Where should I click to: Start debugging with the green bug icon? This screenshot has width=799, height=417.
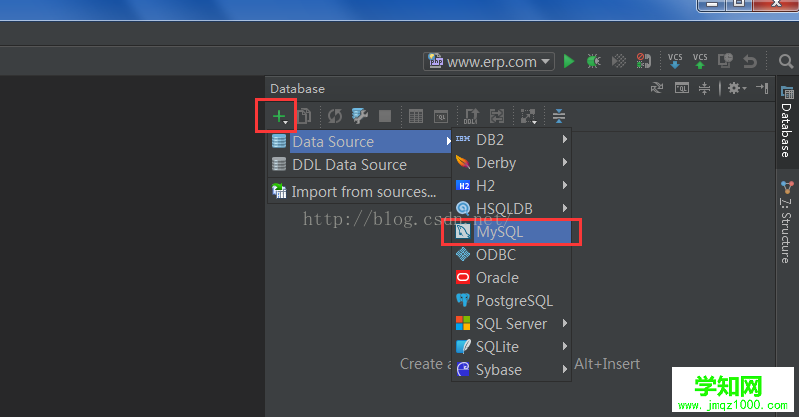point(594,62)
